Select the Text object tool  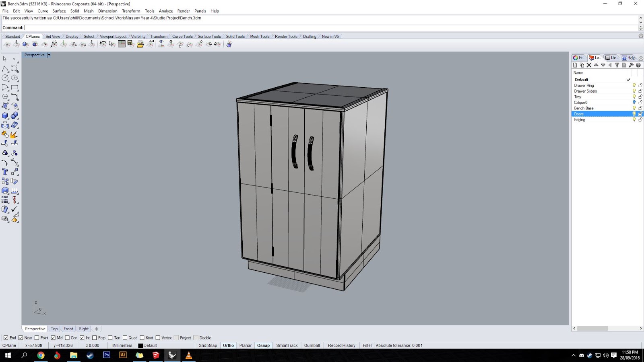tap(5, 172)
